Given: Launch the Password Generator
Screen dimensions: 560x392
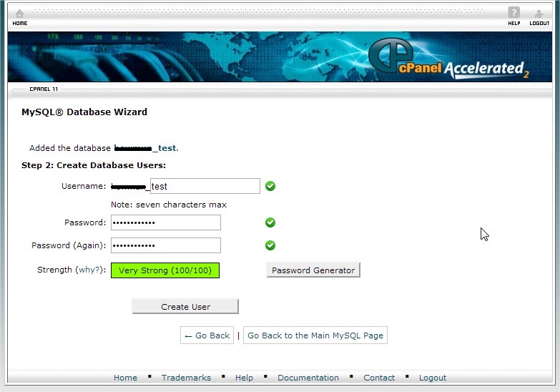Looking at the screenshot, I should pos(313,270).
